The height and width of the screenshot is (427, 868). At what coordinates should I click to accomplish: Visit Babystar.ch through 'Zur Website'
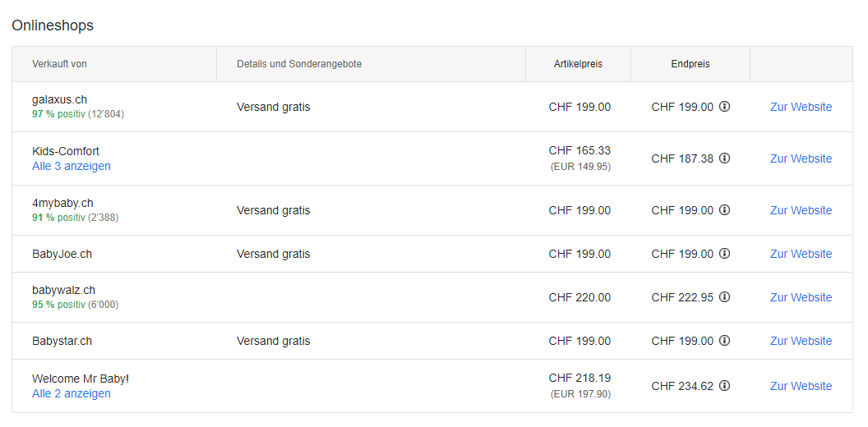(801, 341)
